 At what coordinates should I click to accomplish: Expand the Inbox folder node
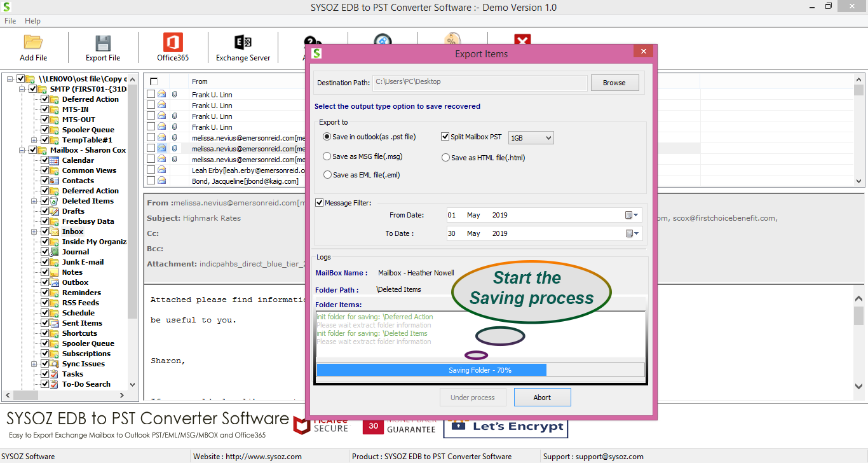34,231
